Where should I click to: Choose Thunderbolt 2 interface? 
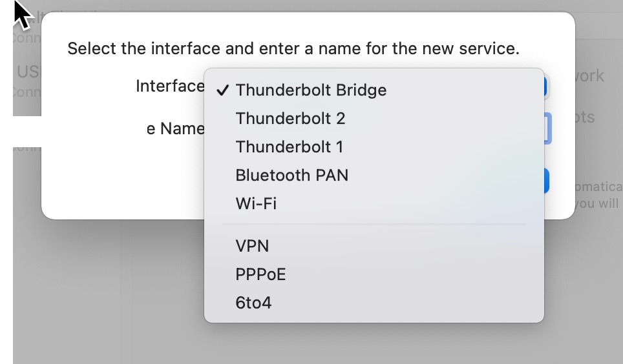[290, 119]
